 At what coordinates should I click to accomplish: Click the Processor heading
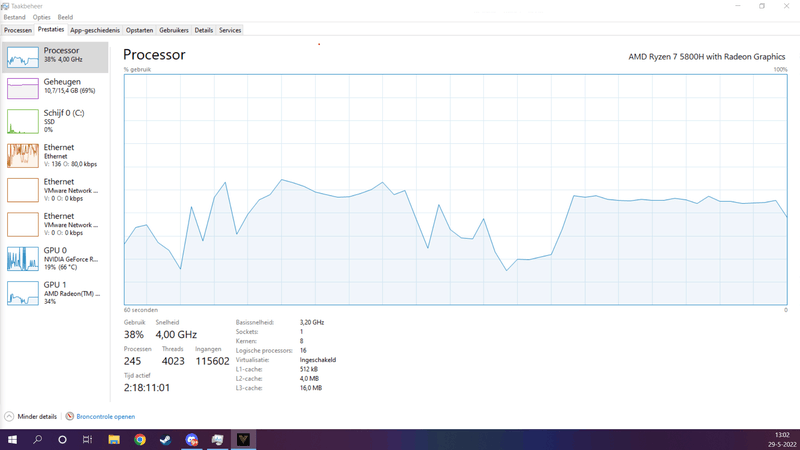154,55
